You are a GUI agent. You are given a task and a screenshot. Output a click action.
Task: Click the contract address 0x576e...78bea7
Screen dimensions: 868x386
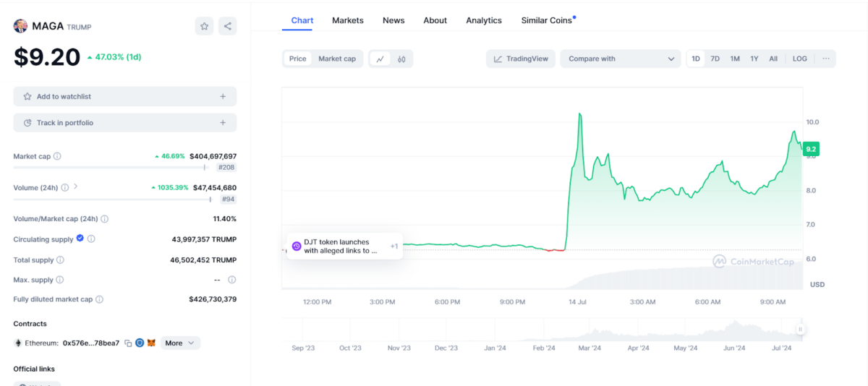91,343
